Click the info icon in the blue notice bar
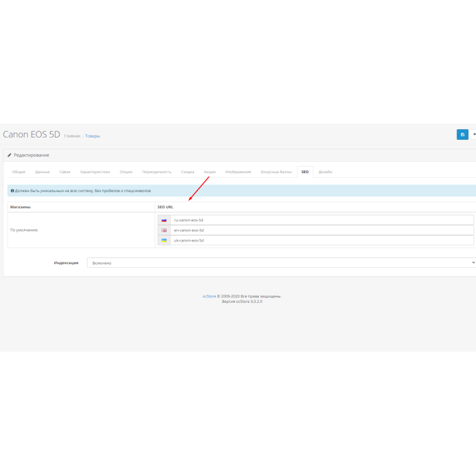The image size is (476, 476). [x=13, y=190]
